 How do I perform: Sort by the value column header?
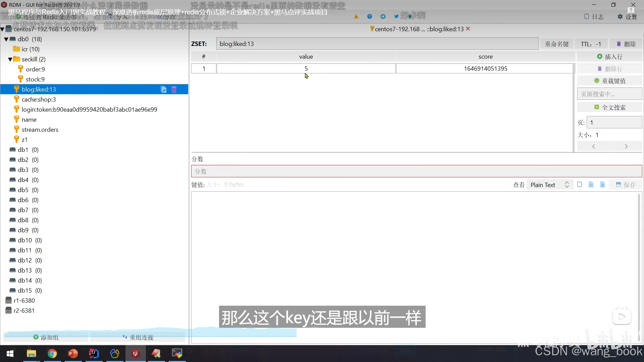point(306,57)
